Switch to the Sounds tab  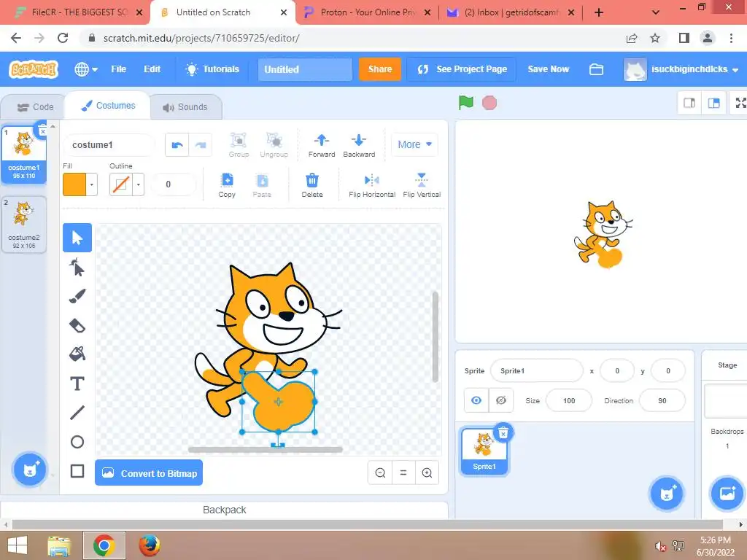coord(185,107)
